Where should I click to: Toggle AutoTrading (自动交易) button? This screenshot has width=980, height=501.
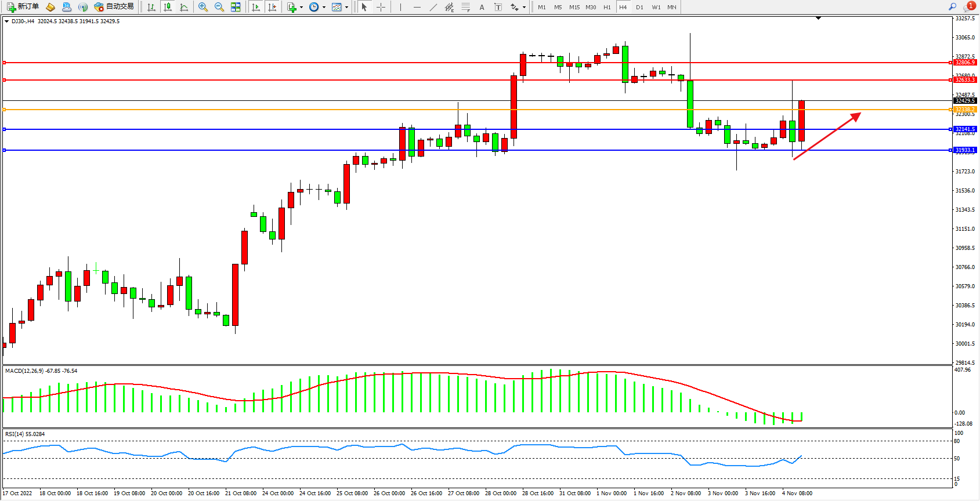pos(114,7)
